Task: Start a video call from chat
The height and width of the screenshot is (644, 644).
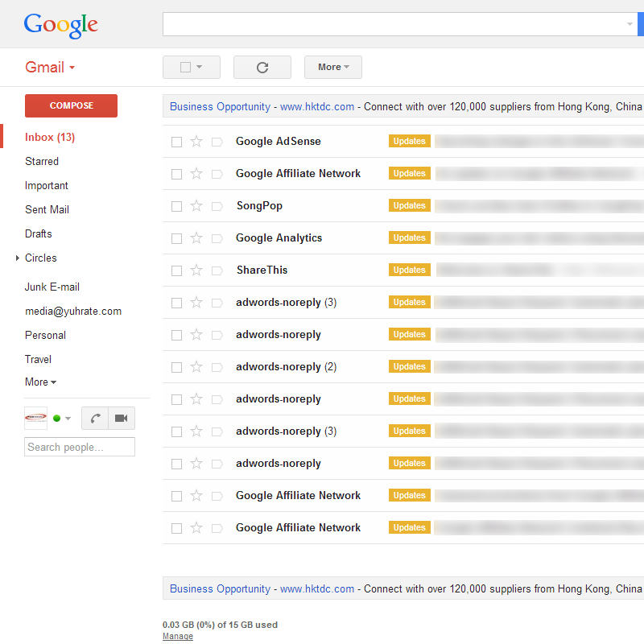Action: point(122,418)
